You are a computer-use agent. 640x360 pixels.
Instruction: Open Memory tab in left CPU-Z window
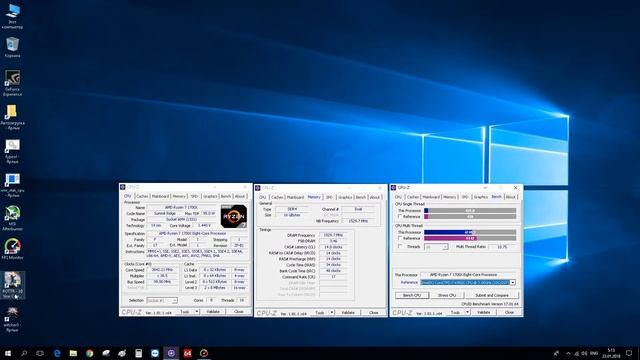(179, 196)
